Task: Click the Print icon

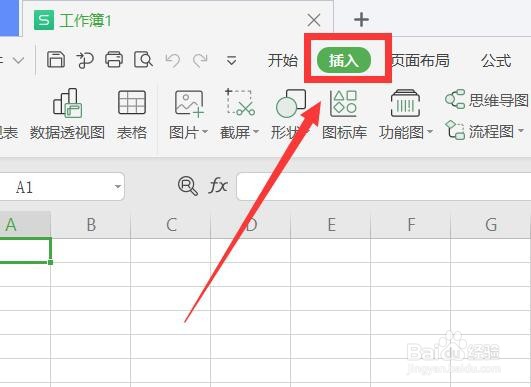Action: pyautogui.click(x=114, y=60)
